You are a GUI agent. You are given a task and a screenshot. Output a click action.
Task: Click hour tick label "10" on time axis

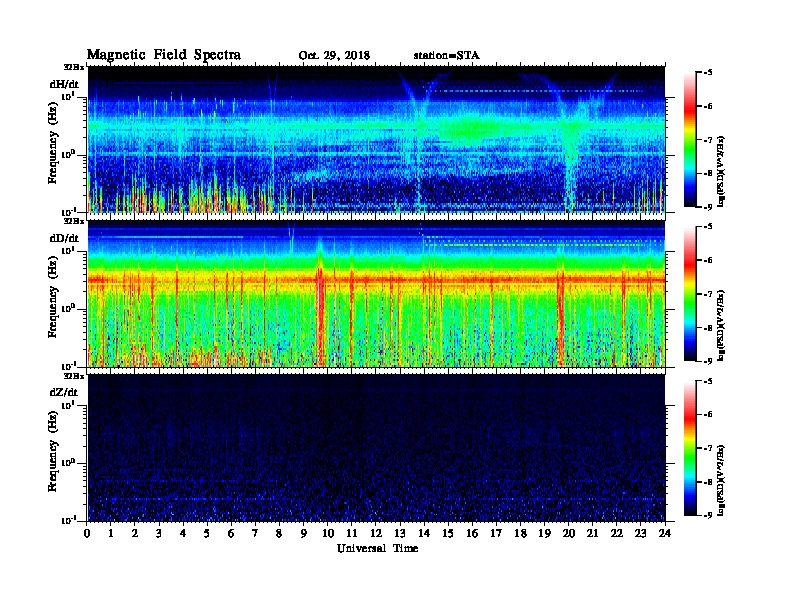click(x=328, y=533)
